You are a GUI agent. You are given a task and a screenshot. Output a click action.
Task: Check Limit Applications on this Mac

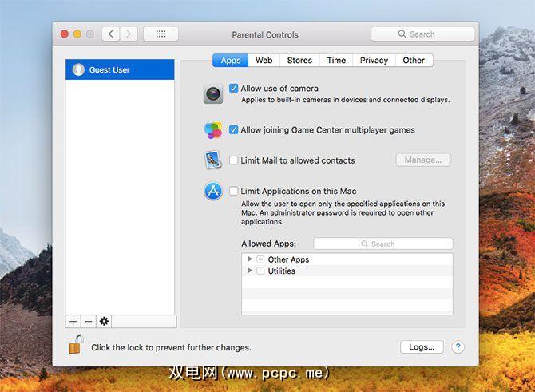pos(233,191)
